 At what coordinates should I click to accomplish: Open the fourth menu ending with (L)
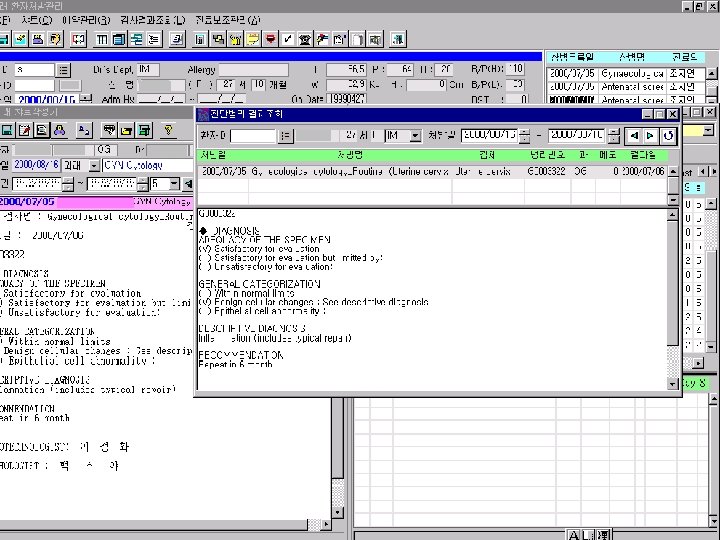(153, 20)
